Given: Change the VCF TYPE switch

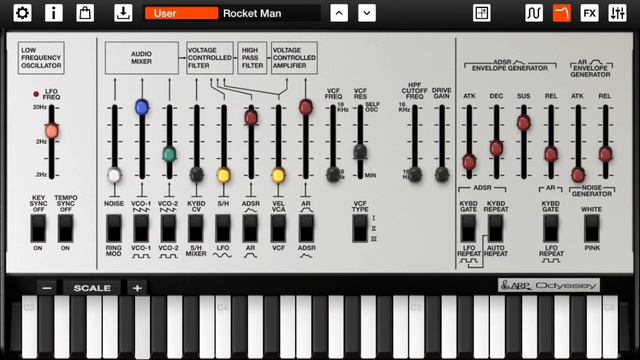Looking at the screenshot, I should tap(360, 228).
